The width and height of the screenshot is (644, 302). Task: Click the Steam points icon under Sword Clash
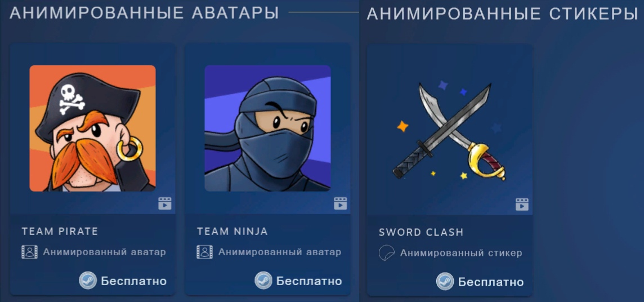[x=445, y=282]
